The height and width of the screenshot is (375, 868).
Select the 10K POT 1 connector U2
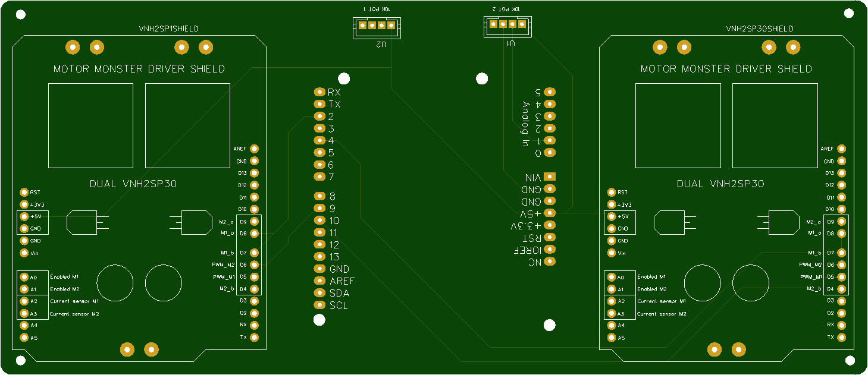377,27
